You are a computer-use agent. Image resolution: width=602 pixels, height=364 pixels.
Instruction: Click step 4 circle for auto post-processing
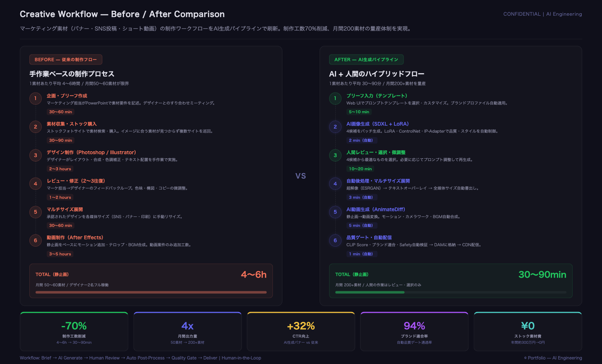tap(335, 184)
